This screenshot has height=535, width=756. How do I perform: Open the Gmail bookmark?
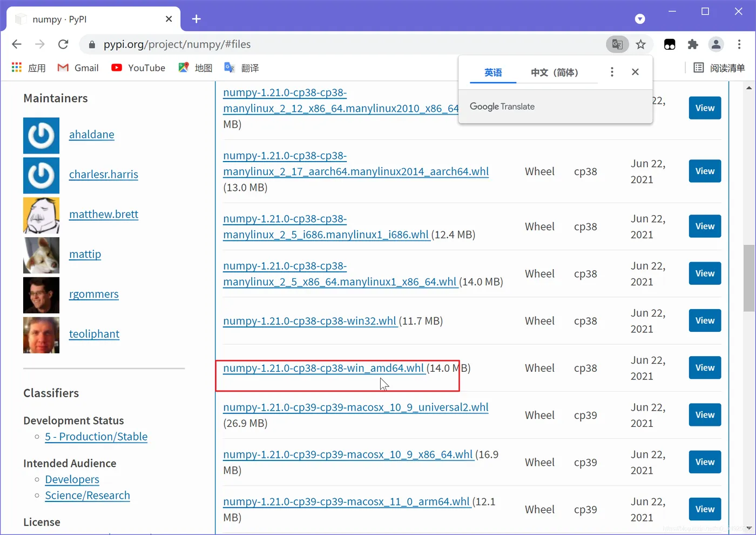(x=78, y=68)
